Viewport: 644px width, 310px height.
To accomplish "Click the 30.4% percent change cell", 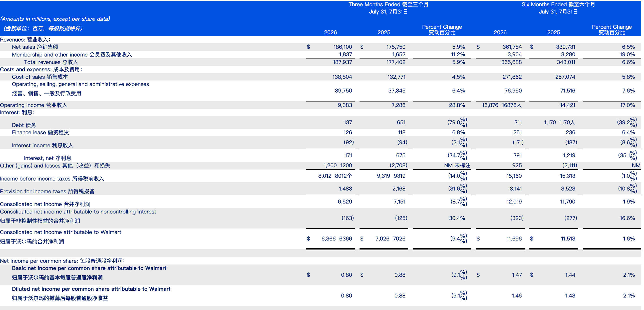I will [457, 218].
